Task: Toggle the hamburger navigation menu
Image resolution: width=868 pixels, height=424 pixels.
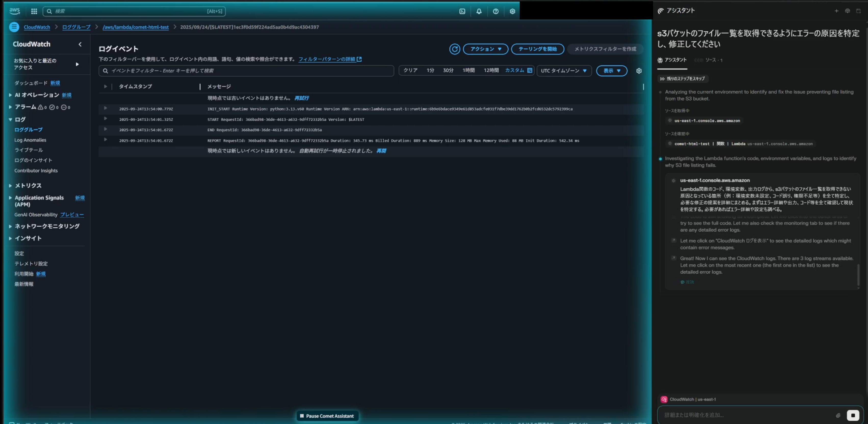Action: (x=14, y=27)
